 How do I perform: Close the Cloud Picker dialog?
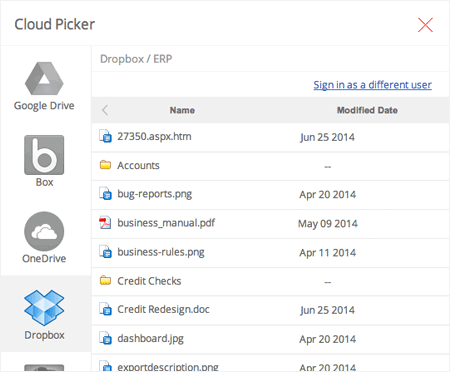(x=425, y=25)
